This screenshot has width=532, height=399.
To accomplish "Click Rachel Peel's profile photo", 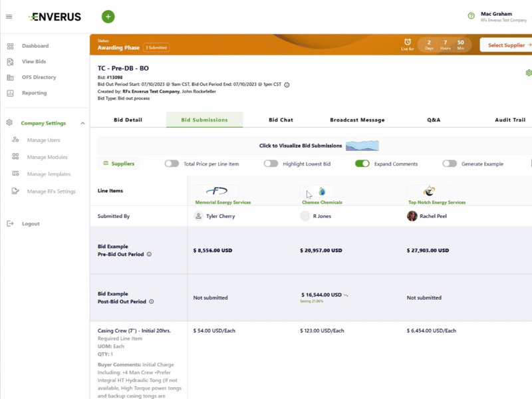I will 412,215.
